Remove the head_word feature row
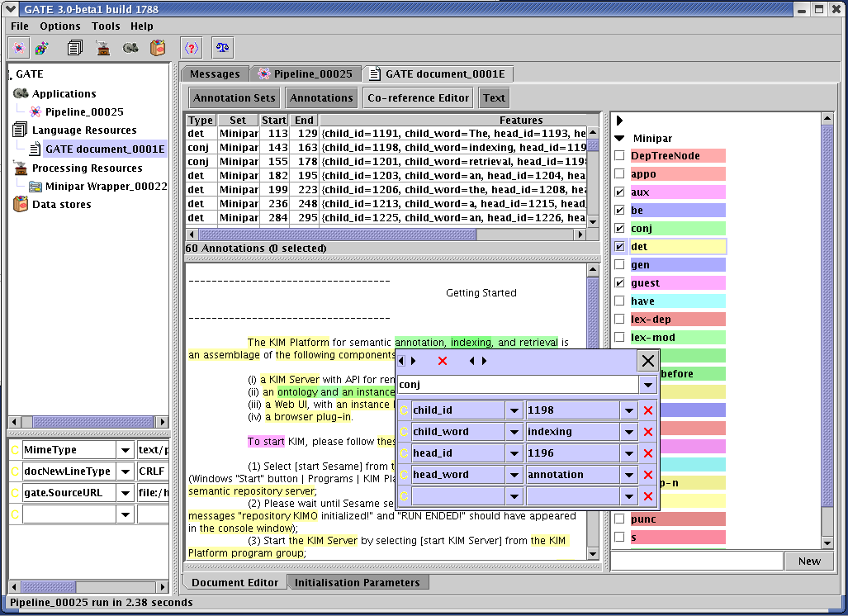 [x=648, y=475]
